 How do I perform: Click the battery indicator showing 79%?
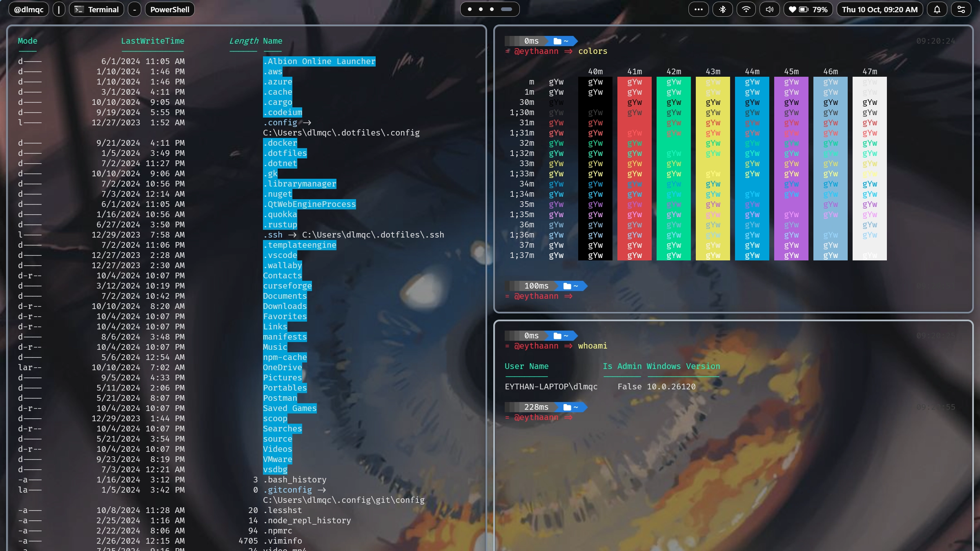pyautogui.click(x=808, y=9)
